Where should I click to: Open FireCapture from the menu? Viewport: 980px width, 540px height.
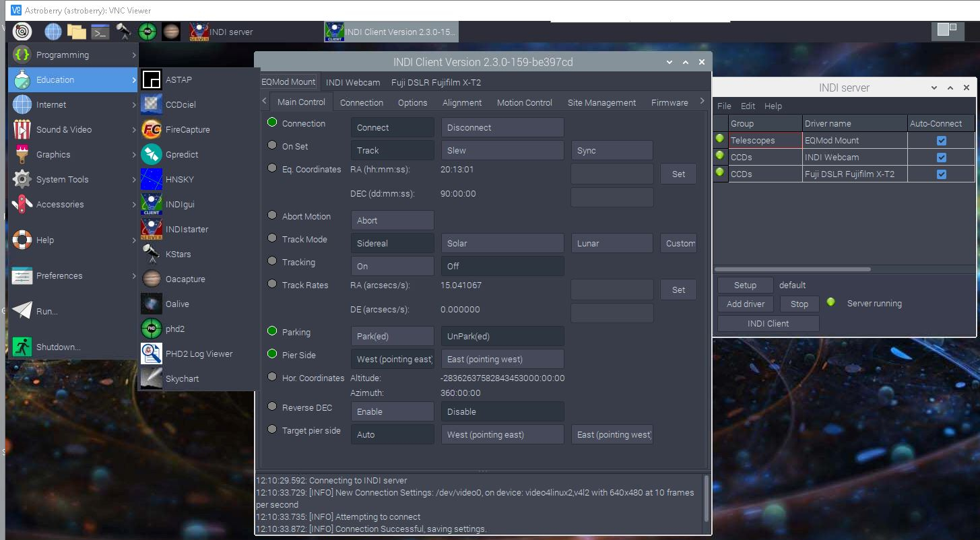199,129
